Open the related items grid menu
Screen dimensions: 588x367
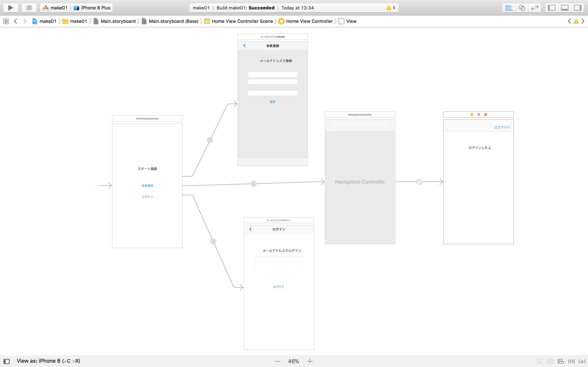point(6,21)
